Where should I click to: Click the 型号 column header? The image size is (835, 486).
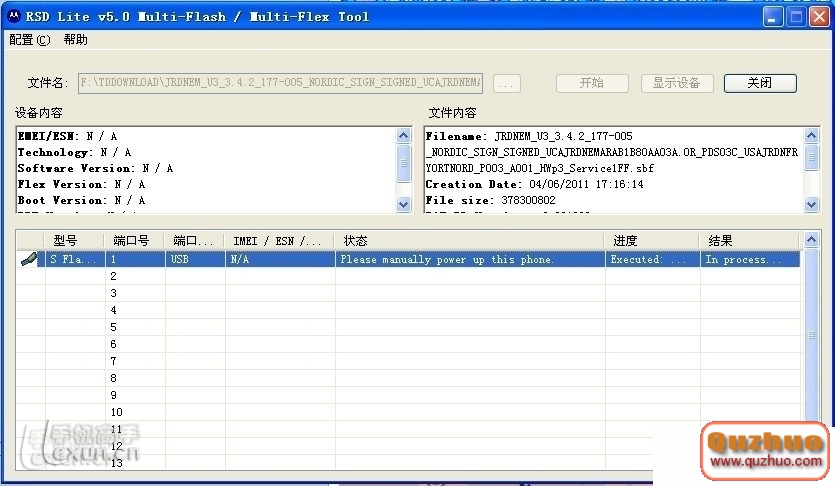click(x=73, y=241)
